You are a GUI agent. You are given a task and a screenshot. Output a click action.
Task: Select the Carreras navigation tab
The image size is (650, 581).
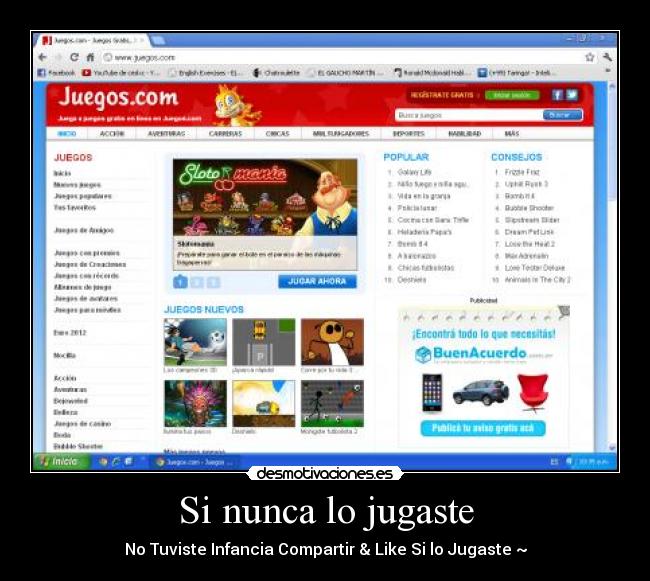tap(225, 133)
